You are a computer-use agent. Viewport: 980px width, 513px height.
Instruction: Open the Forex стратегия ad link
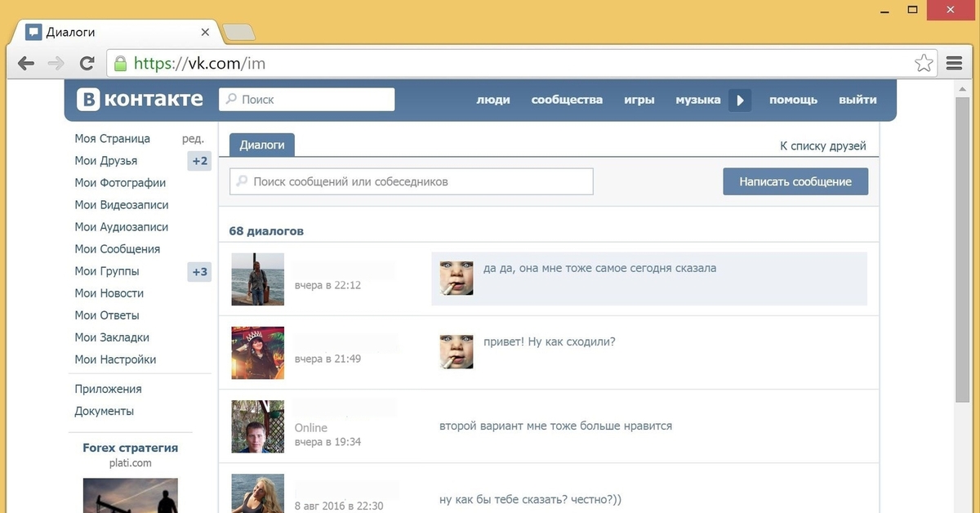click(130, 448)
